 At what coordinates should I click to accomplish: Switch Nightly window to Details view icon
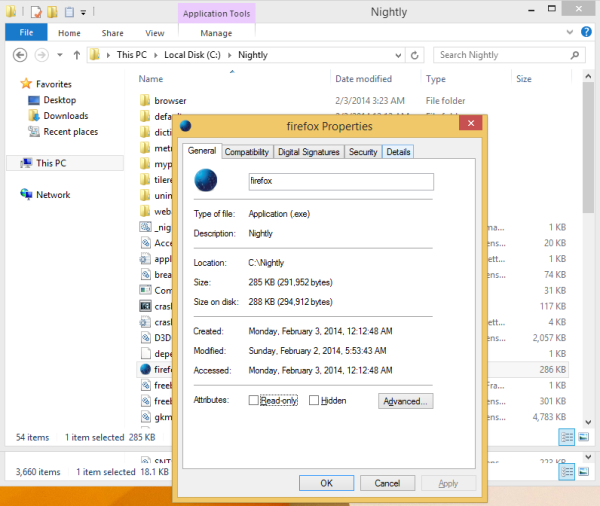[567, 437]
